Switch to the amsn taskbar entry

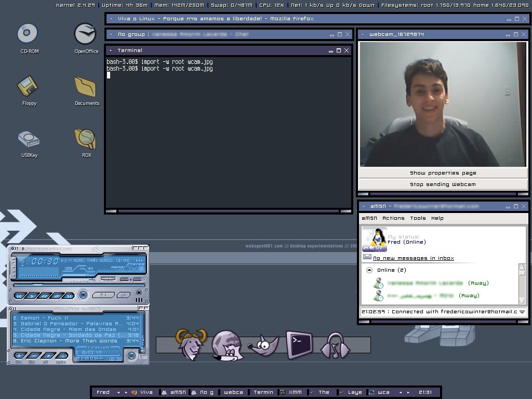click(x=174, y=392)
